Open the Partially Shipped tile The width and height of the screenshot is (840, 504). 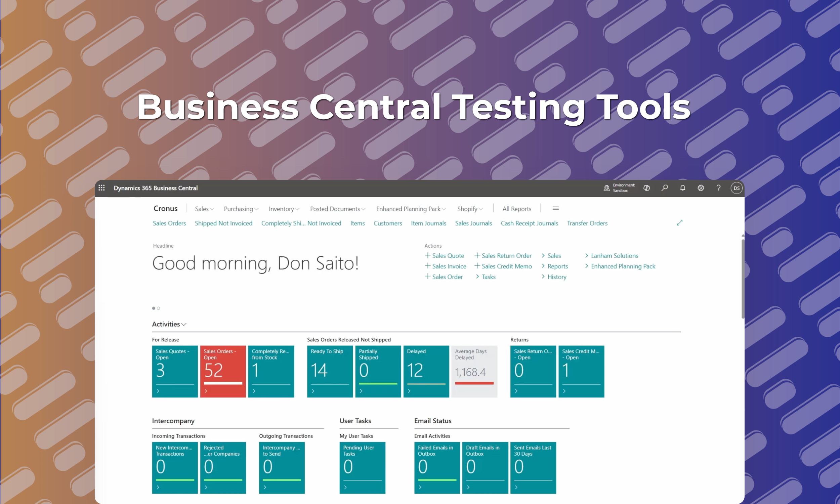point(378,371)
